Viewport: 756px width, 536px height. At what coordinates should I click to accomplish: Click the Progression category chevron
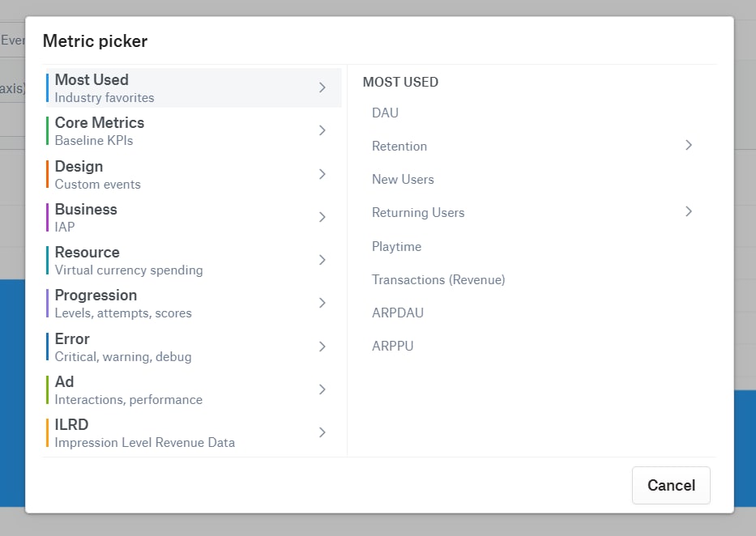[x=322, y=303]
